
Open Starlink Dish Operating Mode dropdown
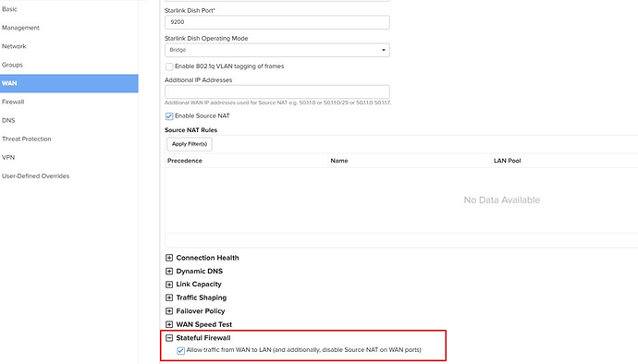click(277, 50)
